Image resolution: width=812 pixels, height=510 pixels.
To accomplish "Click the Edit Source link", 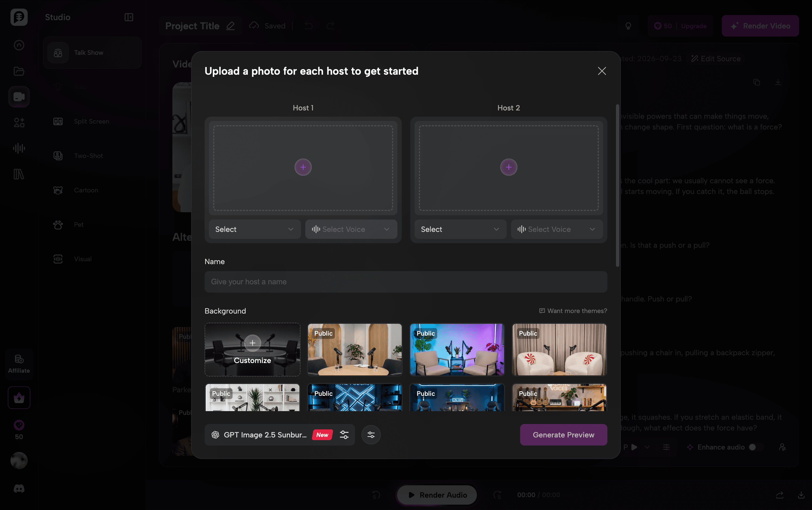I will pos(716,59).
